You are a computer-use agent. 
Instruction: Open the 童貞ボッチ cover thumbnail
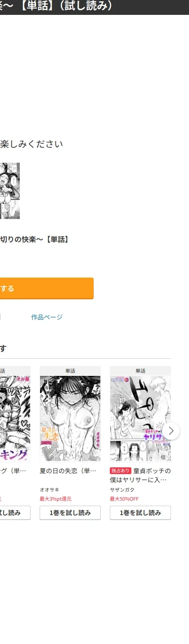tap(140, 418)
